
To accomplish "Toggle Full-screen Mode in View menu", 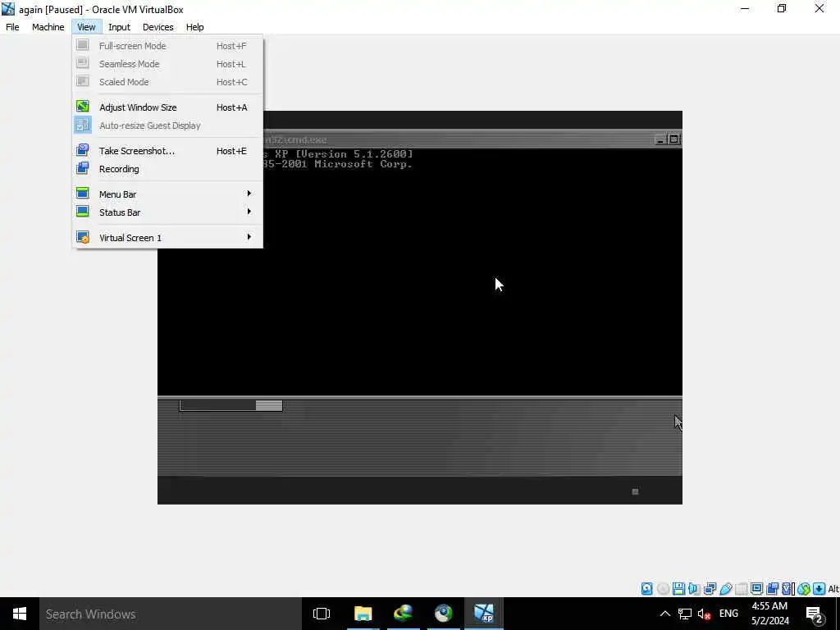I will (x=167, y=46).
